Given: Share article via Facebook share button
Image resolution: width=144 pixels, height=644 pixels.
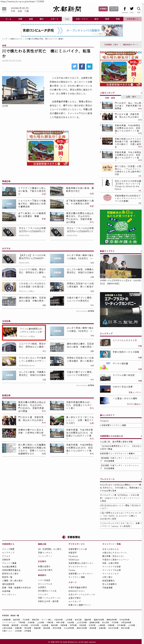Looking at the screenshot, I should point(82,66).
